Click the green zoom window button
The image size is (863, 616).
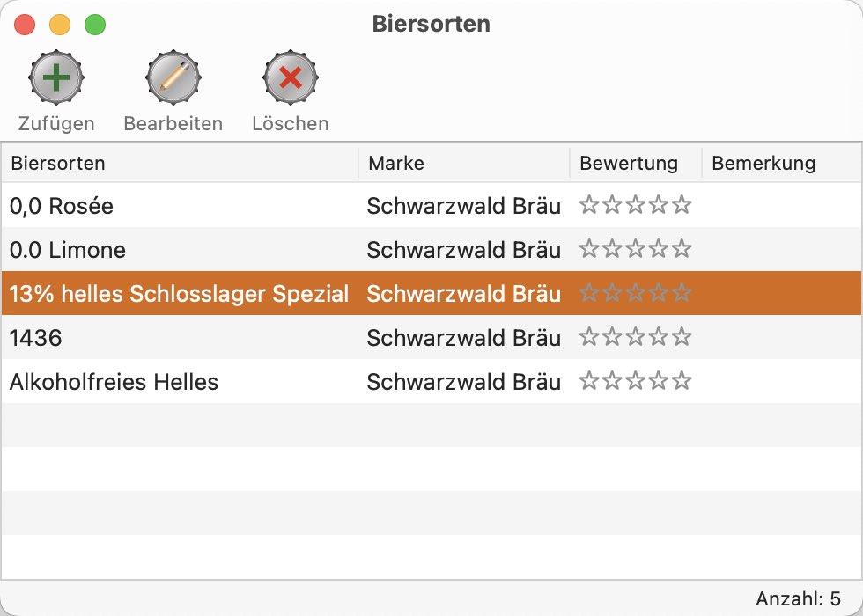click(x=95, y=25)
